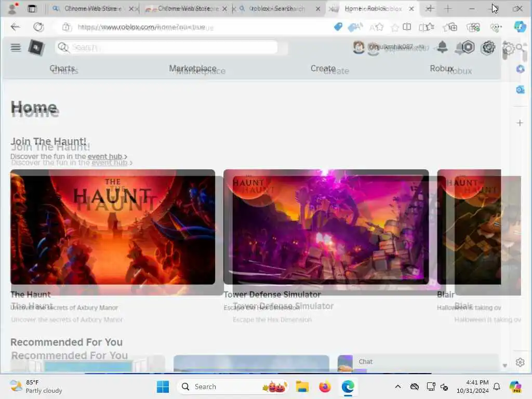Open the Windows Start menu
Image resolution: width=532 pixels, height=399 pixels.
click(163, 387)
